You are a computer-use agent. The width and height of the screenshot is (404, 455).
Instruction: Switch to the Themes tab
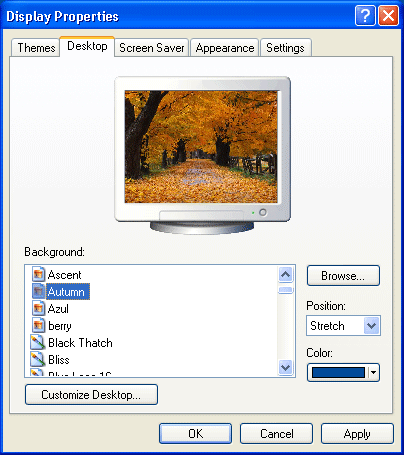click(36, 48)
